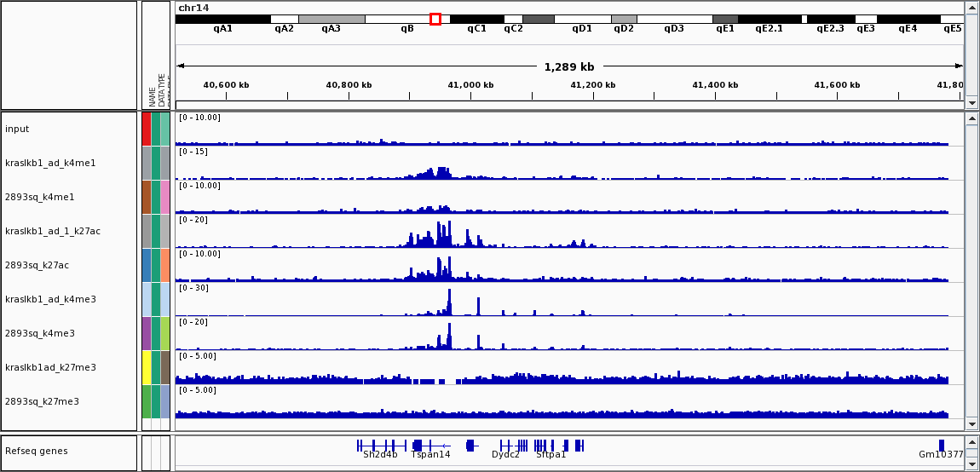980x472 pixels.
Task: Click the red region marker on chromosome ideogram
Action: pyautogui.click(x=435, y=19)
